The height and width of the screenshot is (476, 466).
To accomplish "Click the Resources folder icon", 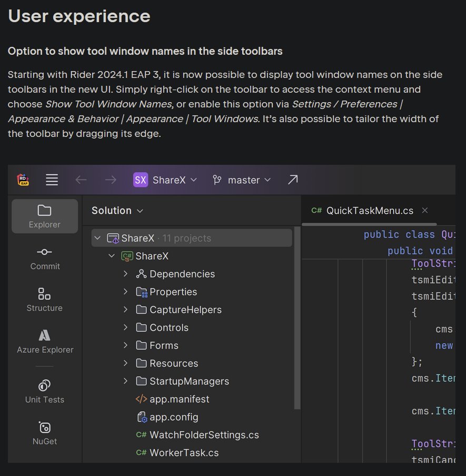I will pyautogui.click(x=141, y=363).
